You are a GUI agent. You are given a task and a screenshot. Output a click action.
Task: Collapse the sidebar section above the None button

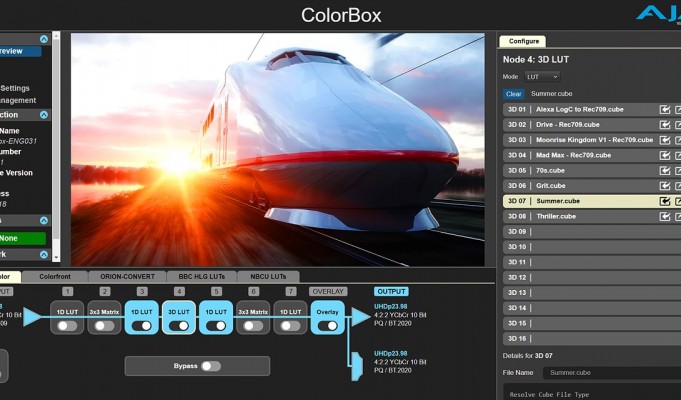coord(44,221)
